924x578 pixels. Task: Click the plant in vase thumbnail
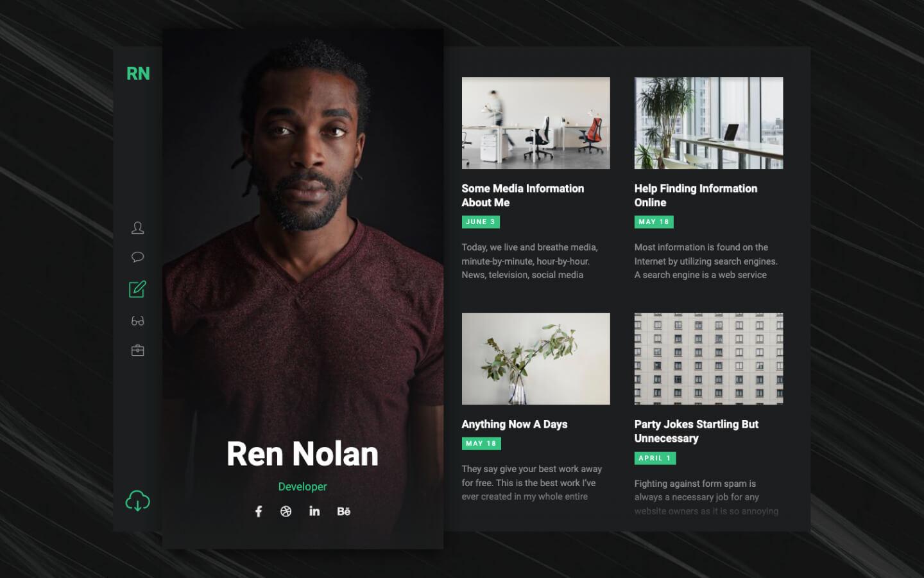tap(536, 359)
